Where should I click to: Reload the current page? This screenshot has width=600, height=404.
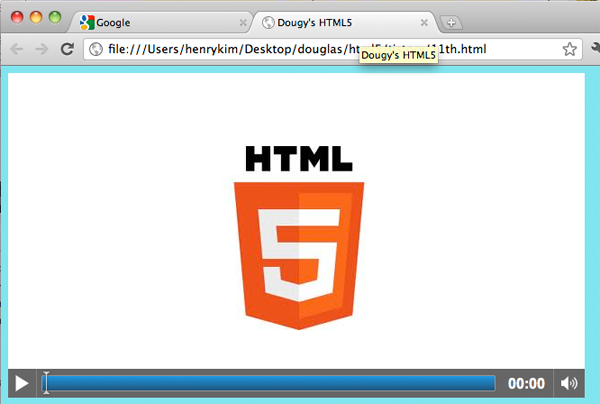67,49
